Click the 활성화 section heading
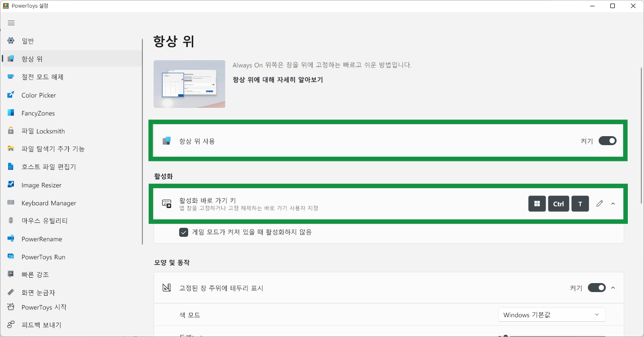 point(163,176)
